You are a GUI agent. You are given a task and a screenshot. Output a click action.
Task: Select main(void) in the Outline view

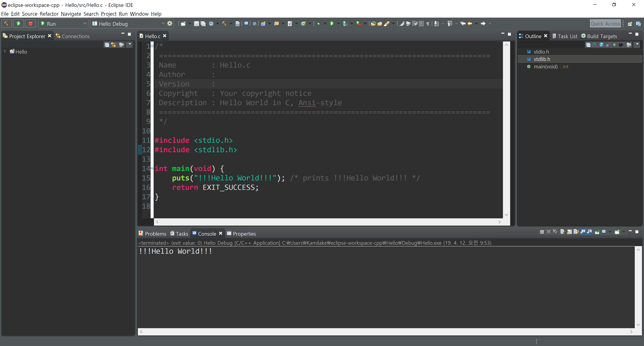(x=546, y=67)
